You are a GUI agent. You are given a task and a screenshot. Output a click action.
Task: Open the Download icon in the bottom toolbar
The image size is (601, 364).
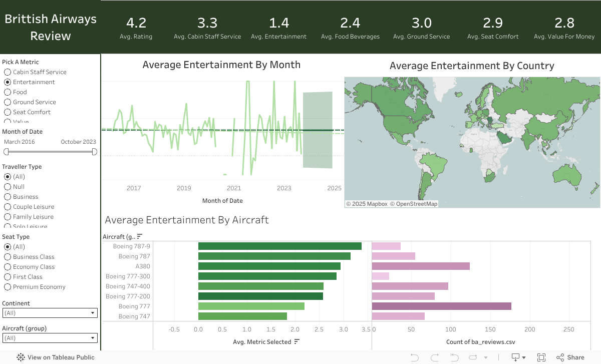(516, 357)
